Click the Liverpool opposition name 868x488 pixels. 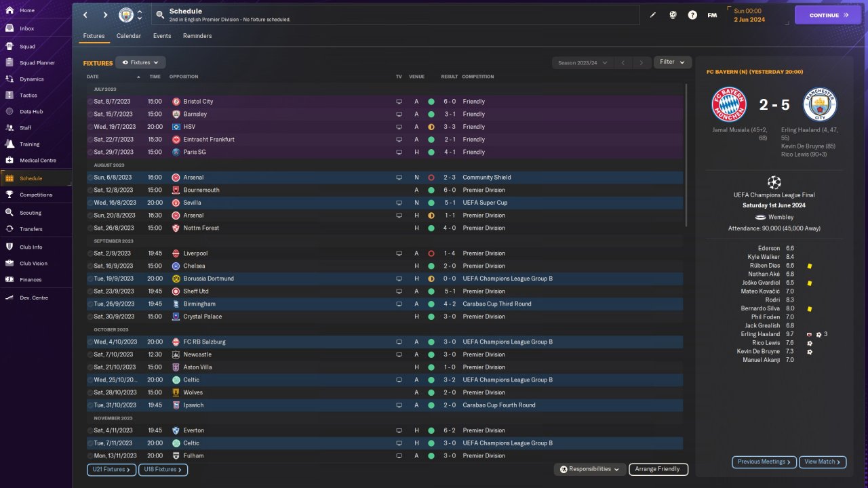pos(196,253)
